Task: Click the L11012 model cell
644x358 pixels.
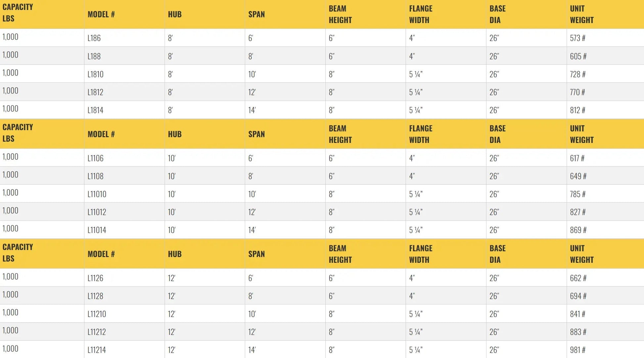Action: (97, 212)
